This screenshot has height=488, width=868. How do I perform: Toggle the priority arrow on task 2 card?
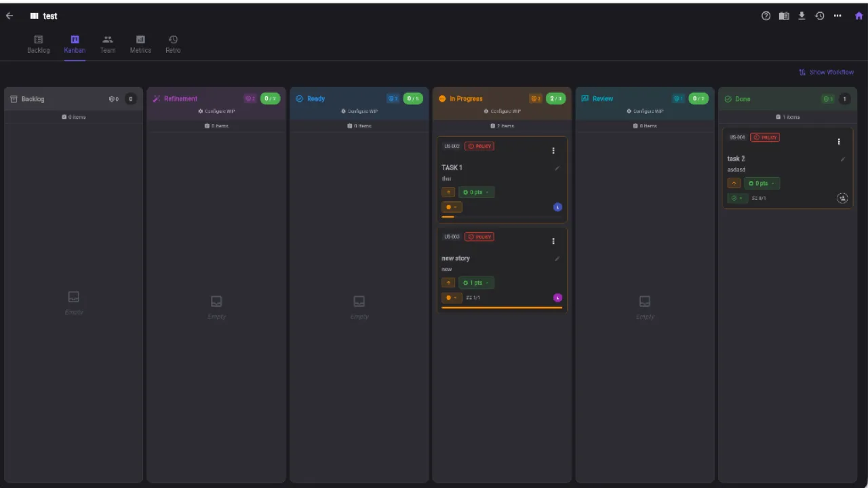pos(734,183)
